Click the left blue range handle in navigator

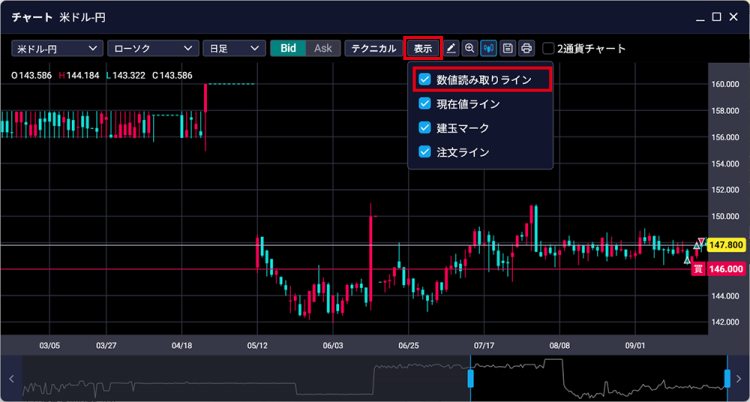pos(469,379)
